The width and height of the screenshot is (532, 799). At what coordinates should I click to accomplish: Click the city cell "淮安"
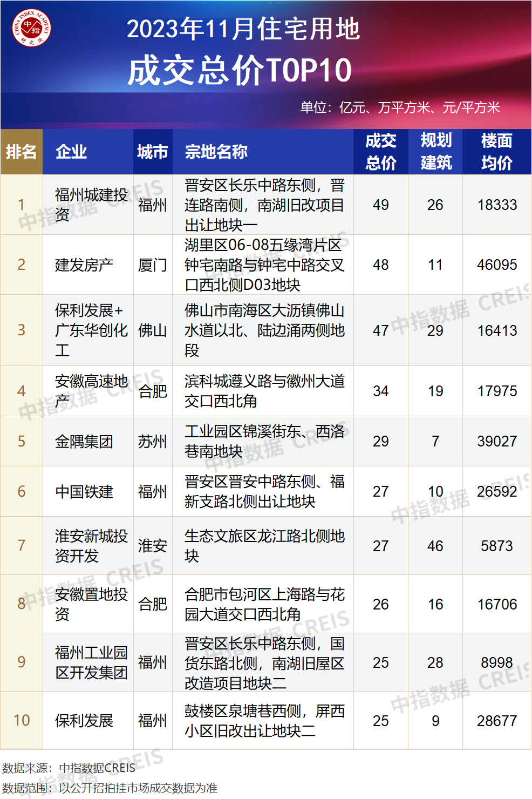tap(153, 546)
